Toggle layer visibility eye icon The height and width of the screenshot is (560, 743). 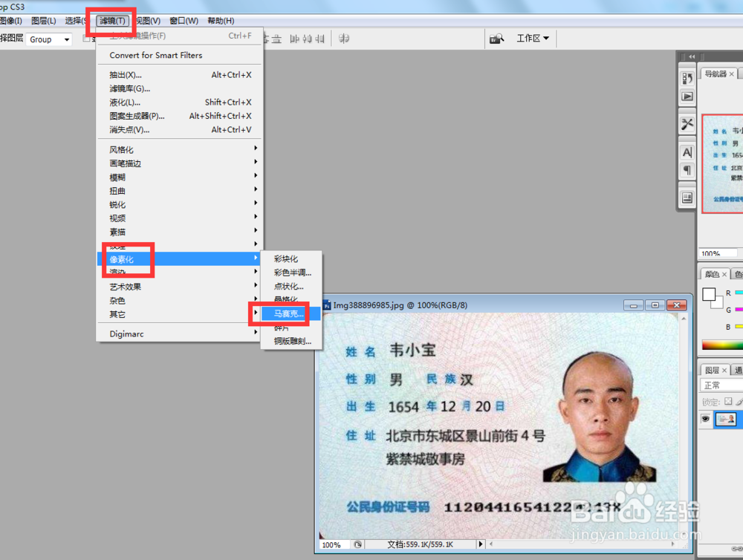click(x=706, y=419)
